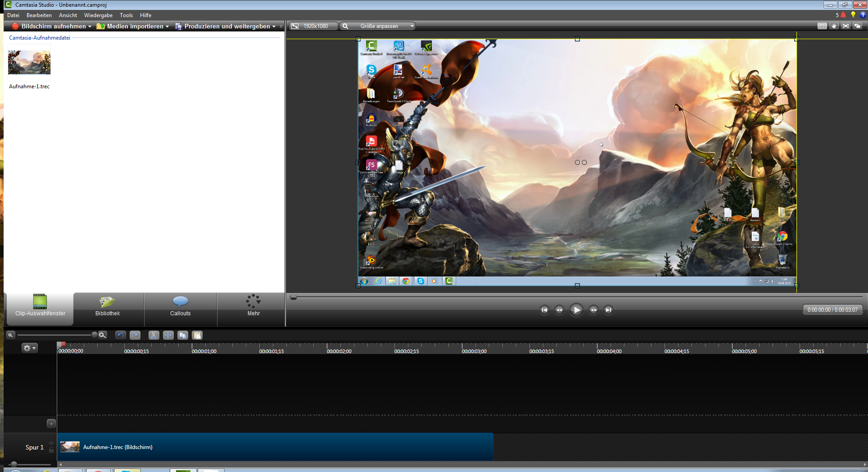
Task: Click Medien importieren button
Action: point(130,26)
